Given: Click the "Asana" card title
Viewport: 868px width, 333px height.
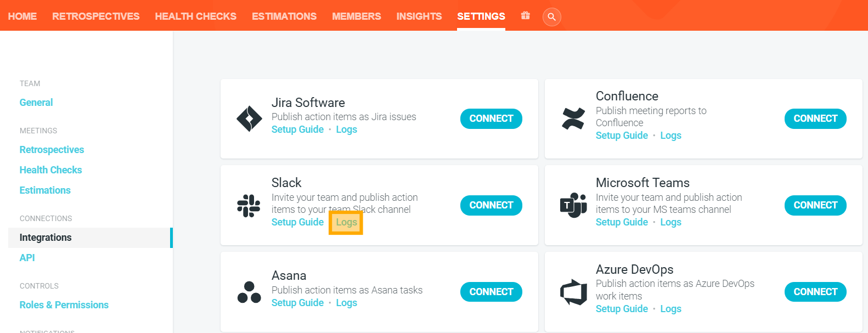Looking at the screenshot, I should click(289, 275).
